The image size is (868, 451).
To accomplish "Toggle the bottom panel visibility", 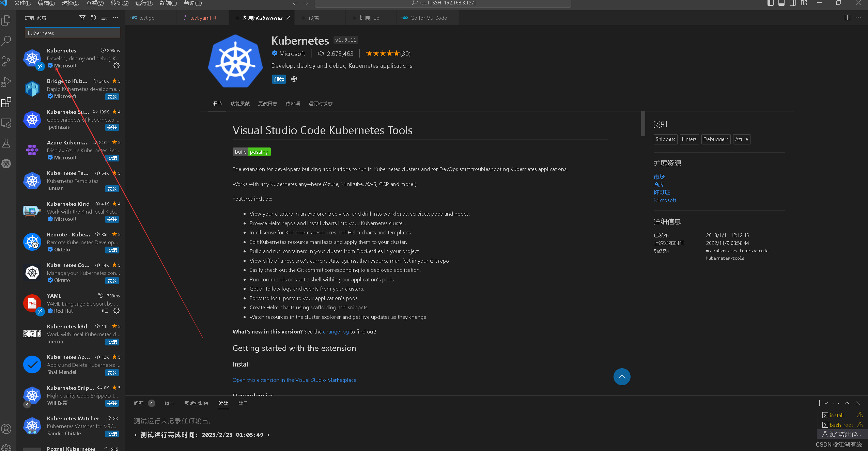I will [x=781, y=3].
